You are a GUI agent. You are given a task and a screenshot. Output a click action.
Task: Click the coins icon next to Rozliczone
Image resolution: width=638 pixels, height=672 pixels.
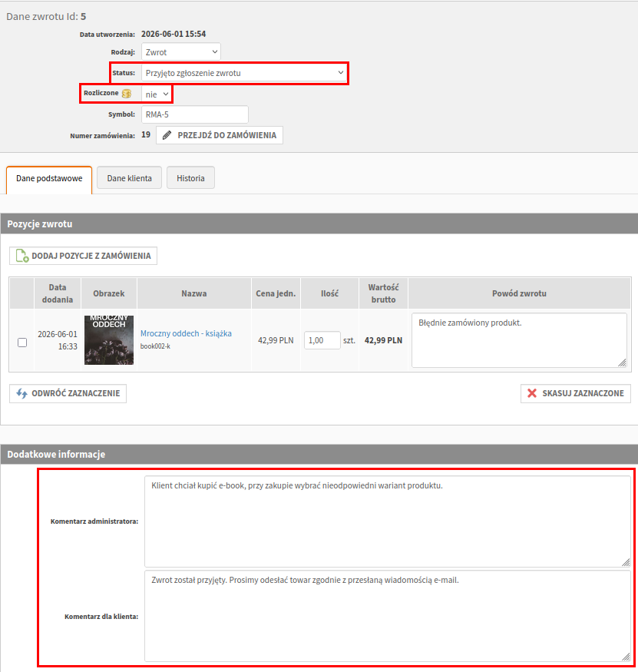pyautogui.click(x=127, y=94)
